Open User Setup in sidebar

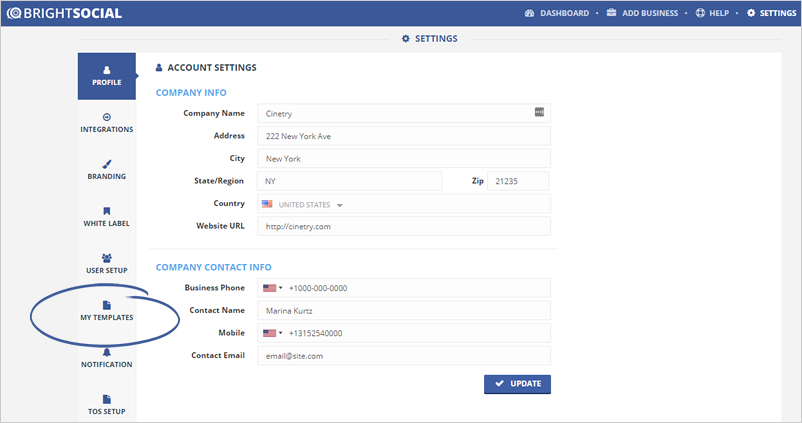click(107, 263)
